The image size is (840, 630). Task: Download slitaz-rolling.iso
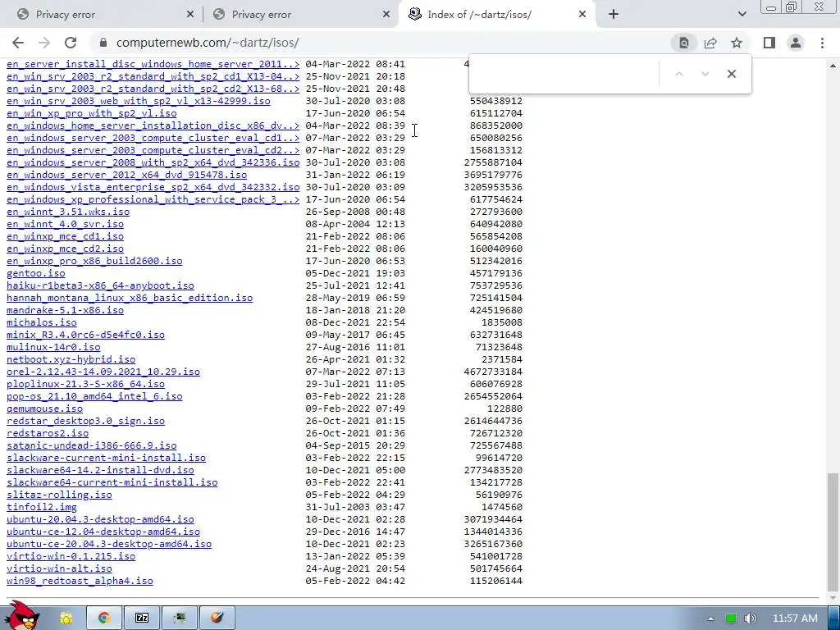(x=59, y=495)
